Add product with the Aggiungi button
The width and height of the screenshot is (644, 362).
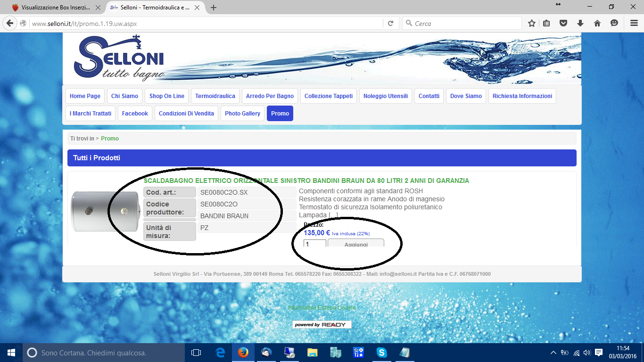[356, 244]
